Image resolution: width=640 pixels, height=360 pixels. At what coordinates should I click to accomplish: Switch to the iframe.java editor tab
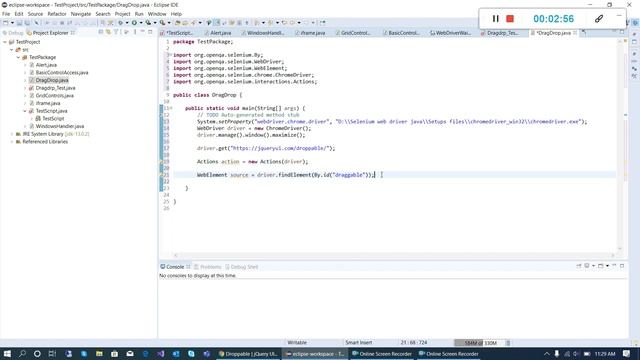coord(310,33)
